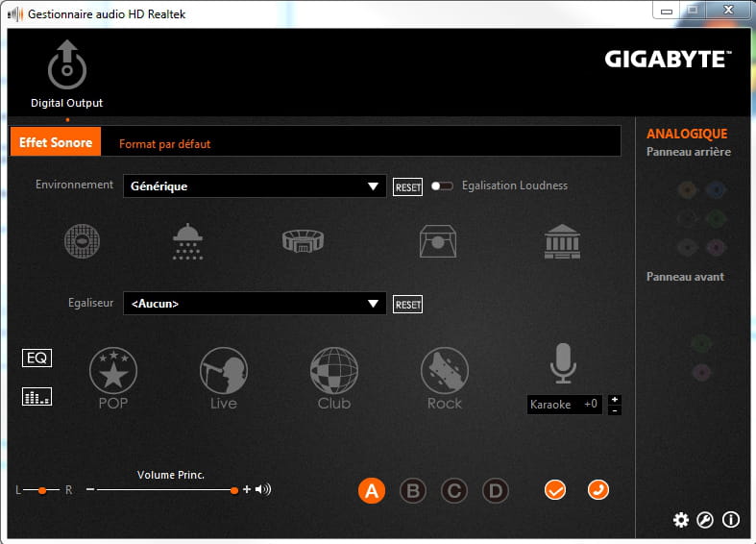This screenshot has width=756, height=544.
Task: Open the wrench tools icon
Action: pyautogui.click(x=705, y=520)
